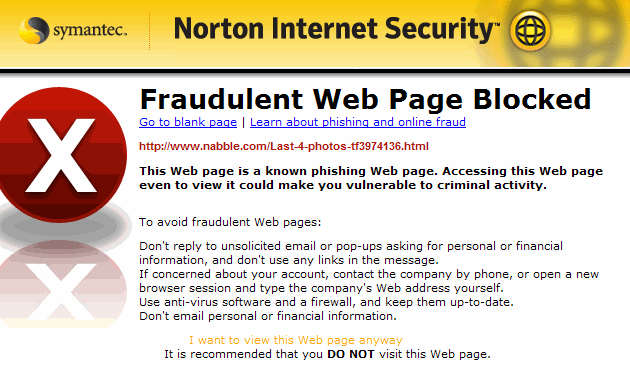Click the bold known phishing Web page warning

371,178
